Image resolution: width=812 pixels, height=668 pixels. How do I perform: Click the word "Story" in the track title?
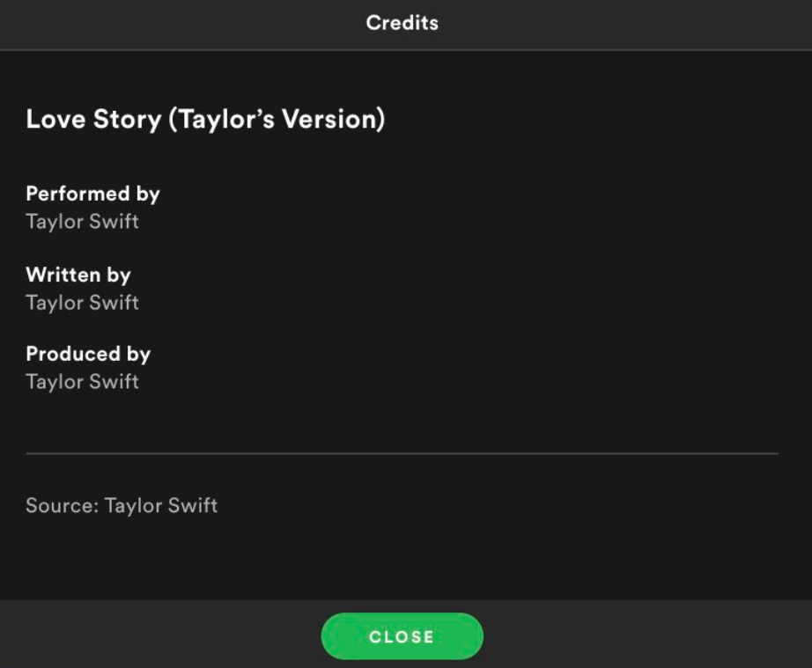(x=129, y=119)
